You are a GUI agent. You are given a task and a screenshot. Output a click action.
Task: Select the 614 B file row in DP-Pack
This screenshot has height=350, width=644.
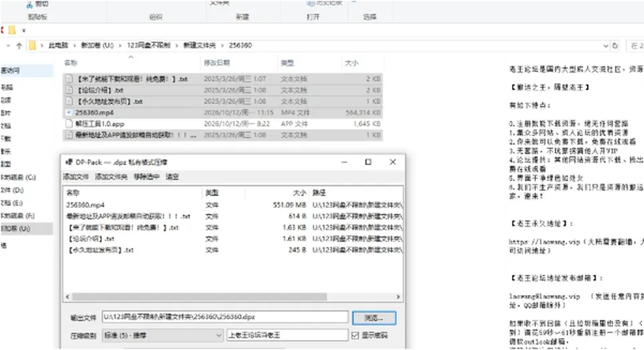233,216
